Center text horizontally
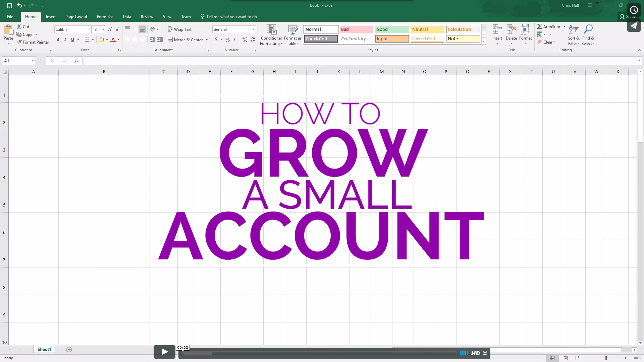Screen dimensions: 644x362 [x=135, y=40]
